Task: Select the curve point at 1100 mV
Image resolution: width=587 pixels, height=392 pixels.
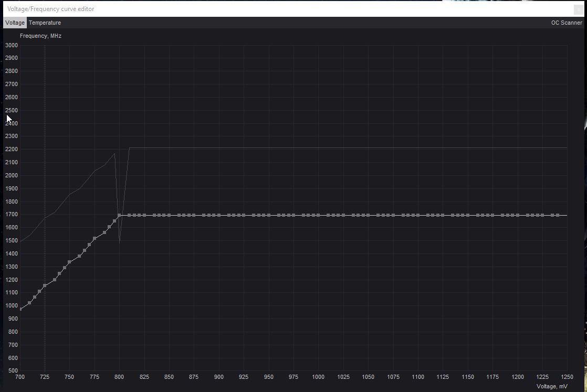Action: [x=418, y=216]
